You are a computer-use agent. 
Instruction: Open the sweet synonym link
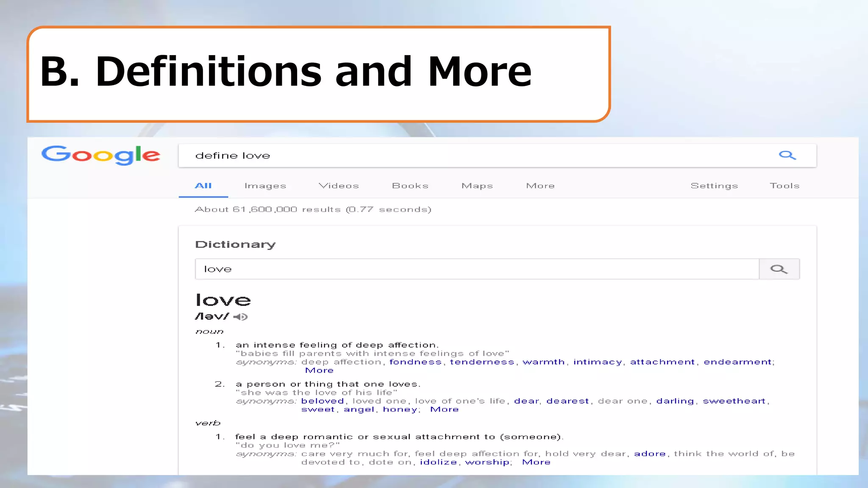coord(318,409)
